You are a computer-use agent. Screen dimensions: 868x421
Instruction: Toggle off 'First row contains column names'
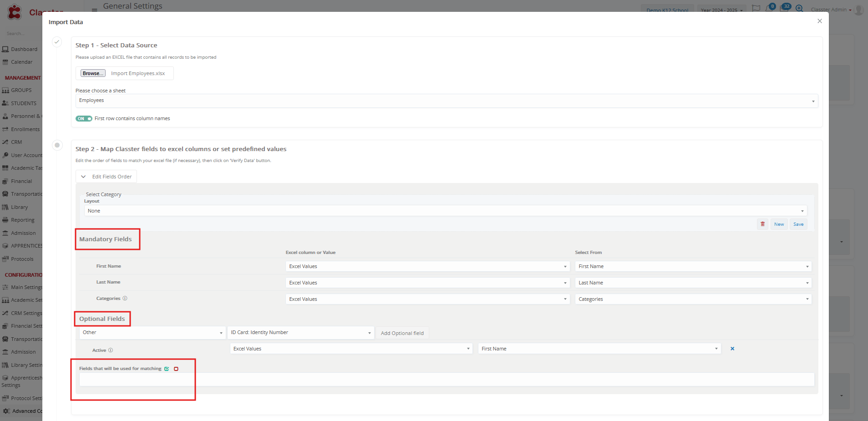pos(84,119)
